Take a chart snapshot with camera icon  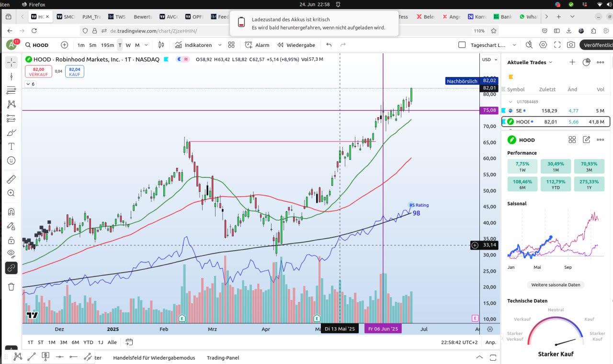[571, 45]
